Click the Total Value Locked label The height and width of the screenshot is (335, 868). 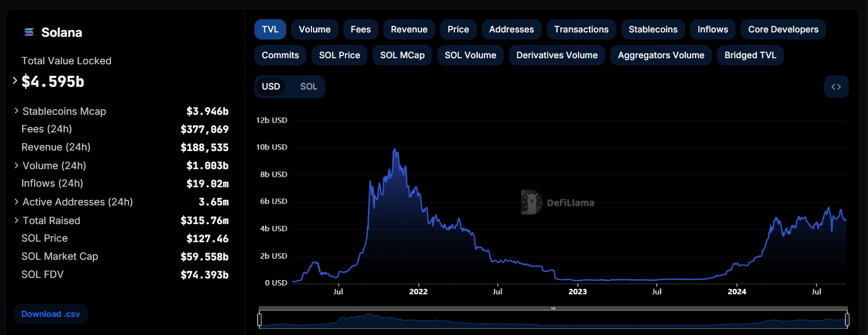(x=66, y=61)
